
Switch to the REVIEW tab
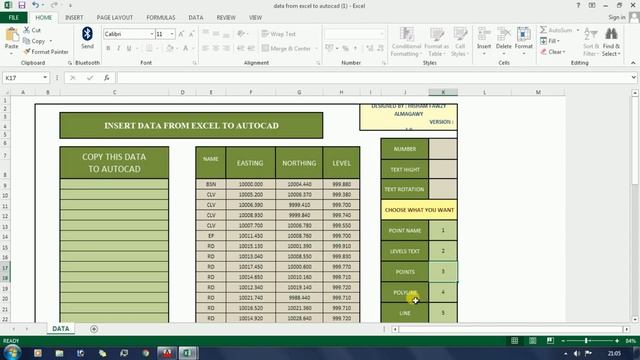coord(226,18)
